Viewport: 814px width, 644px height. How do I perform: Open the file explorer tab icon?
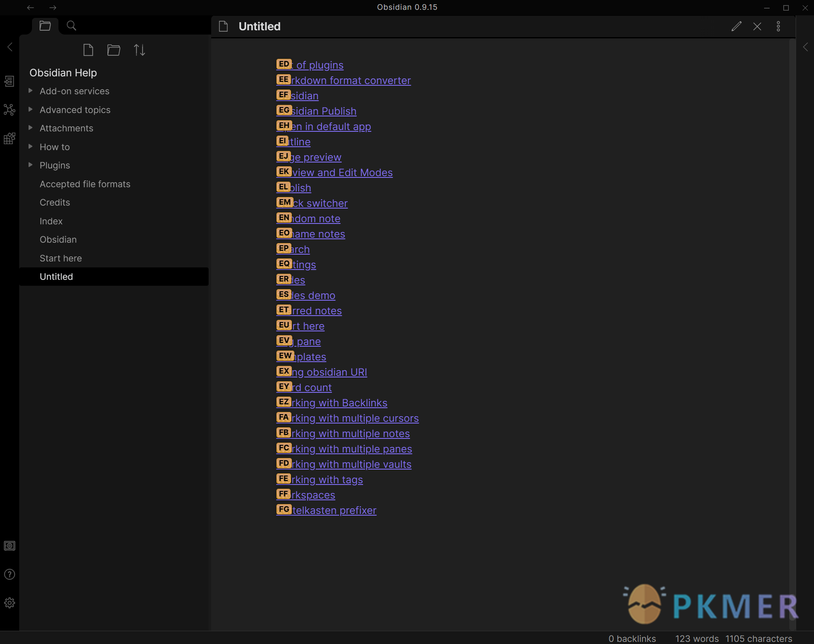(45, 26)
